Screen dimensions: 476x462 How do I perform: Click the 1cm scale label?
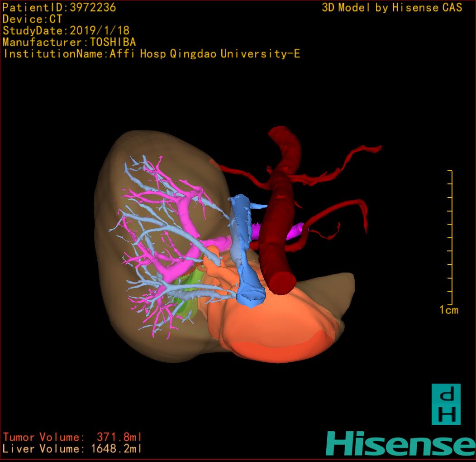point(448,310)
